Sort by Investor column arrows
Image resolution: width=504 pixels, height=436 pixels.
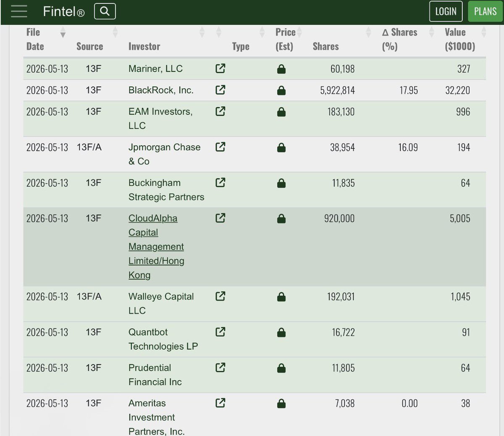point(202,32)
